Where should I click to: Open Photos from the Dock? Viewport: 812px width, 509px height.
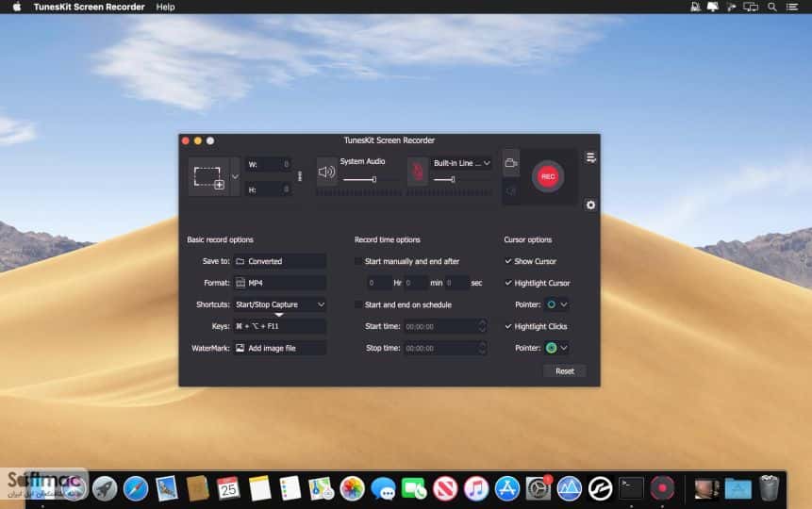[x=352, y=488]
